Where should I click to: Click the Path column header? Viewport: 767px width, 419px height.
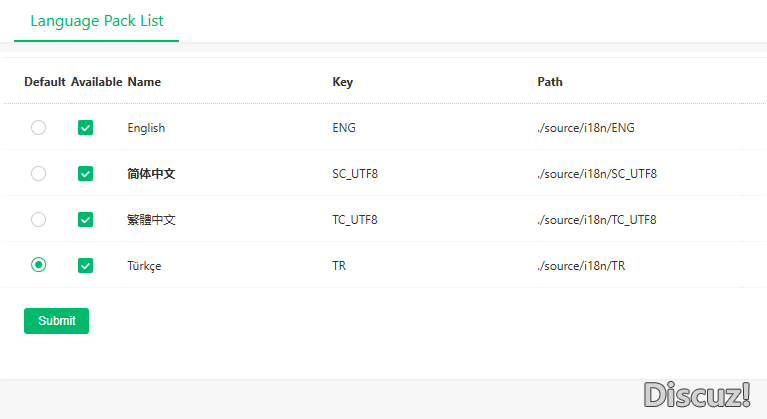(550, 82)
